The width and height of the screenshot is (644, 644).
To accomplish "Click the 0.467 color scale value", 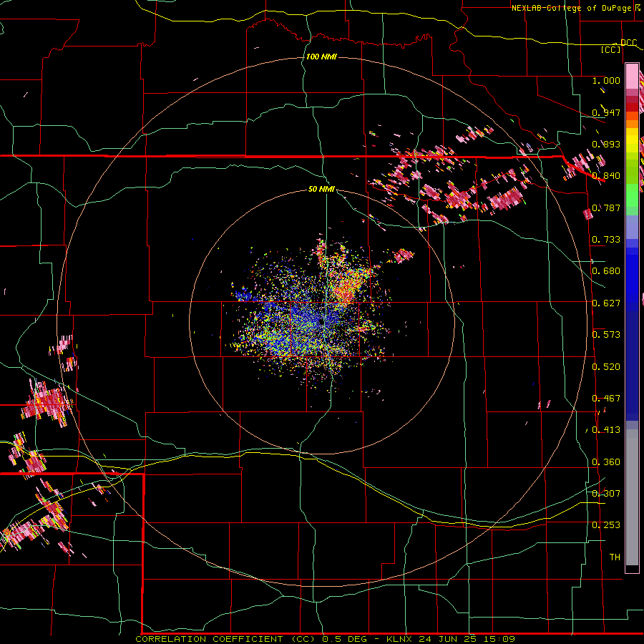I will 606,399.
